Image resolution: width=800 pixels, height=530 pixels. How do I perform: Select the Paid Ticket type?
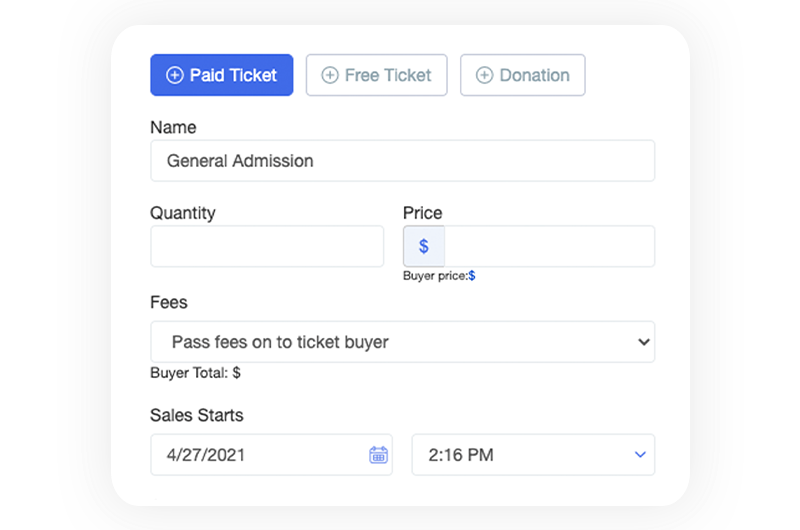[222, 75]
